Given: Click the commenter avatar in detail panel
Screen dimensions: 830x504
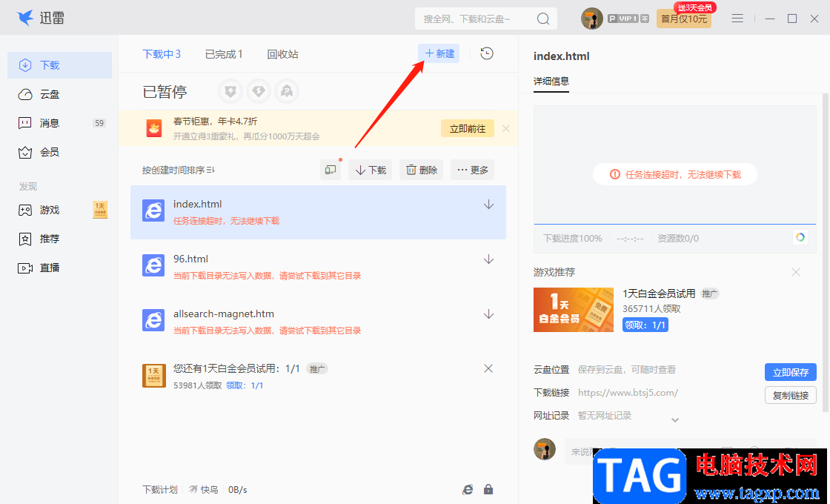Looking at the screenshot, I should 545,449.
